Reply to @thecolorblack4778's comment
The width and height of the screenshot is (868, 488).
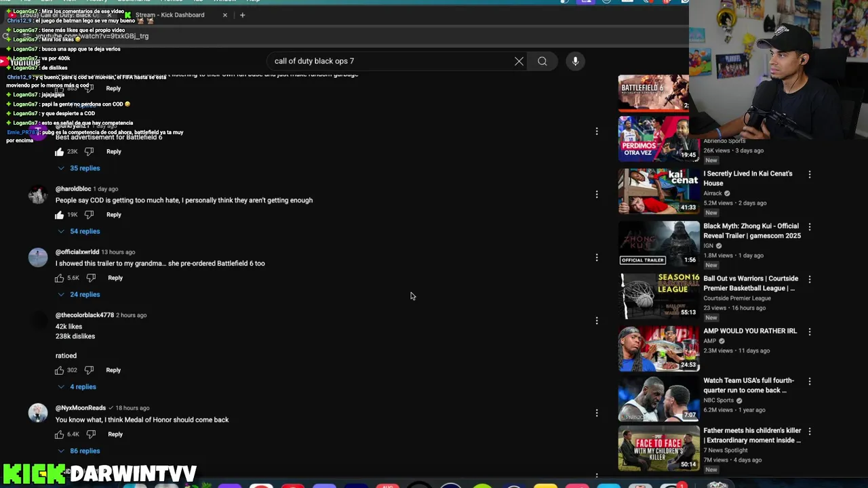113,370
